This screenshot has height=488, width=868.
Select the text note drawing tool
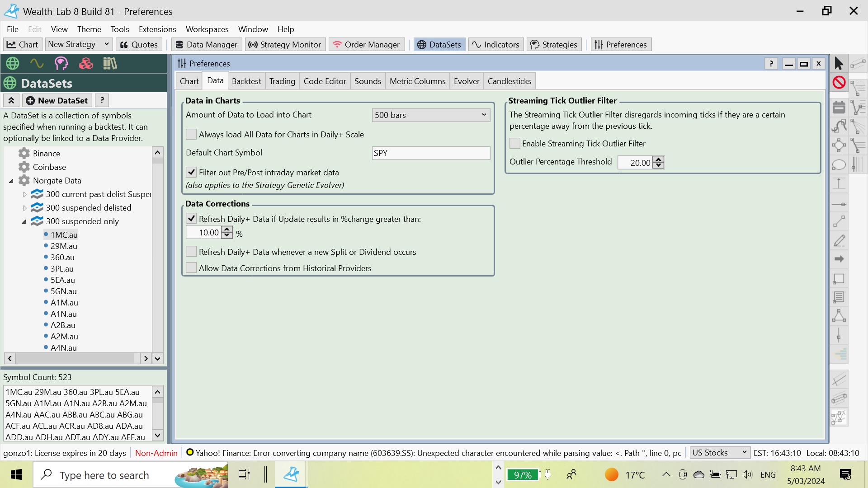click(x=839, y=297)
